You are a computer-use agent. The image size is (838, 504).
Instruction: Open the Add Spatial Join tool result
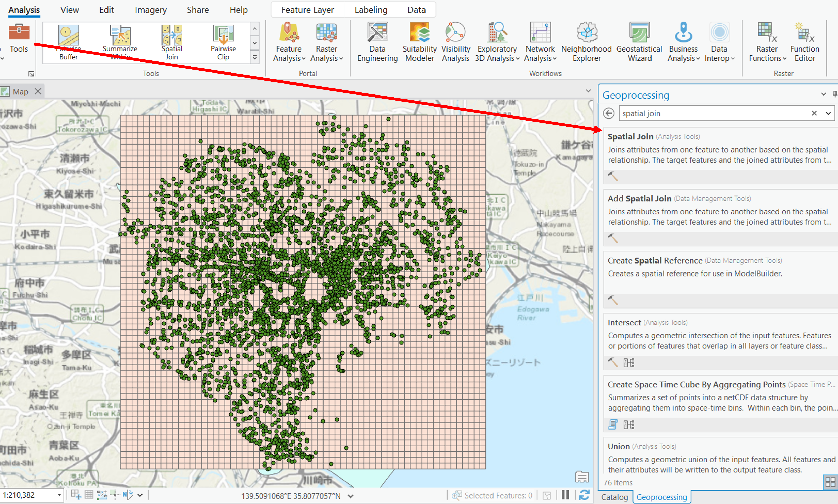pos(721,218)
